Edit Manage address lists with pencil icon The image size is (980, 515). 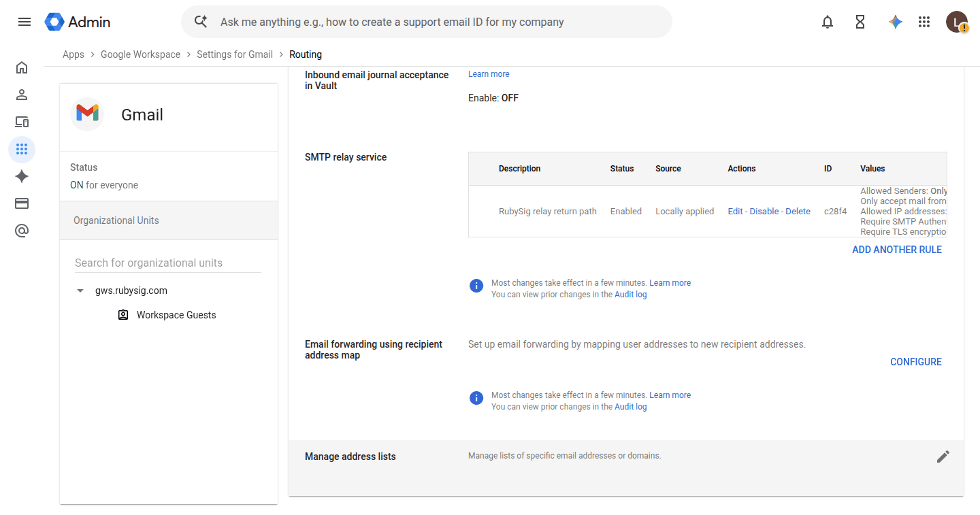(x=943, y=456)
